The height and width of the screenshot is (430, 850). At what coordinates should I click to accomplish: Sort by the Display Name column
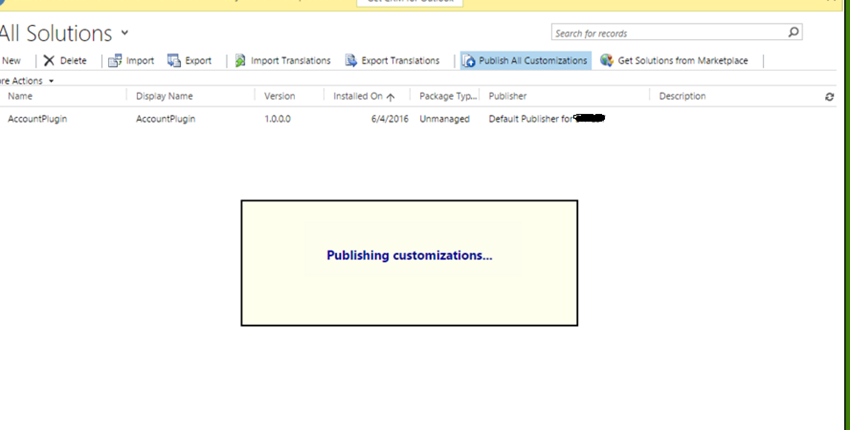pos(164,96)
